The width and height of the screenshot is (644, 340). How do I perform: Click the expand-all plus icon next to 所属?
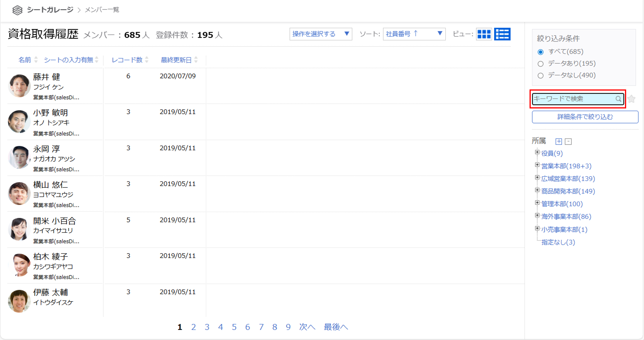559,141
